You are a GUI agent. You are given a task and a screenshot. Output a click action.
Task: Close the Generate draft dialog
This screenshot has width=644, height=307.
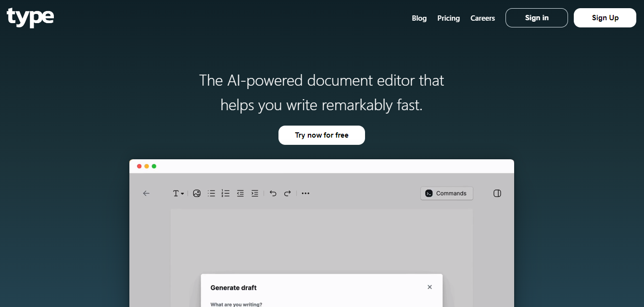coord(429,287)
